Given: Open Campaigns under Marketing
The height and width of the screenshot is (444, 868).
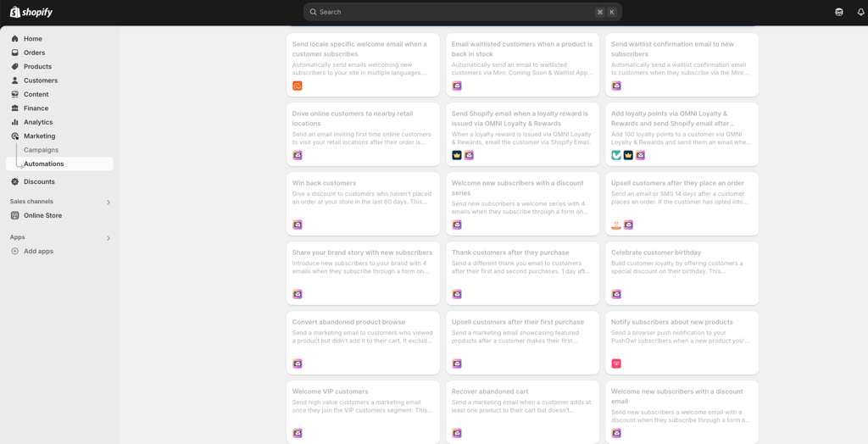Looking at the screenshot, I should point(41,150).
